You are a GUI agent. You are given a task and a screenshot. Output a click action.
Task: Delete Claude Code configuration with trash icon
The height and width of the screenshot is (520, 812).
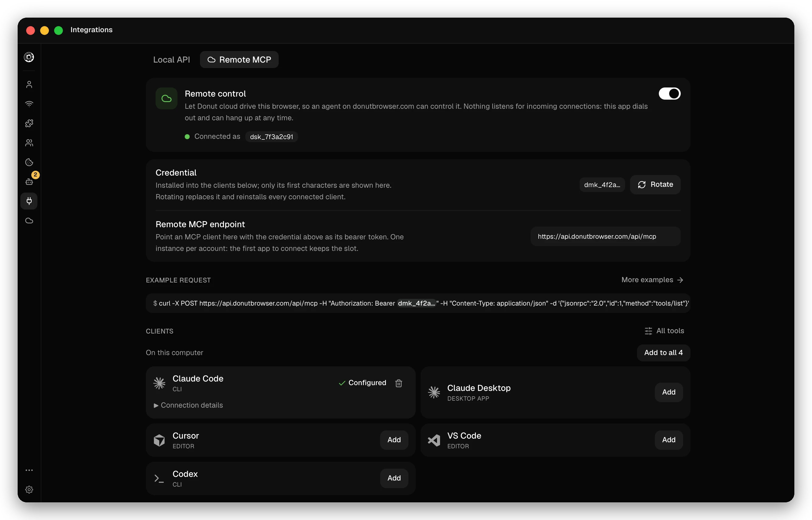tap(399, 383)
